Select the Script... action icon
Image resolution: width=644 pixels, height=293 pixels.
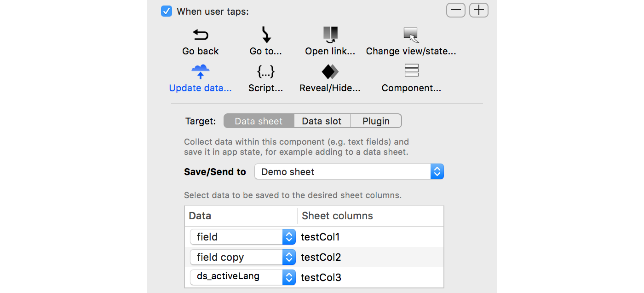coord(266,72)
